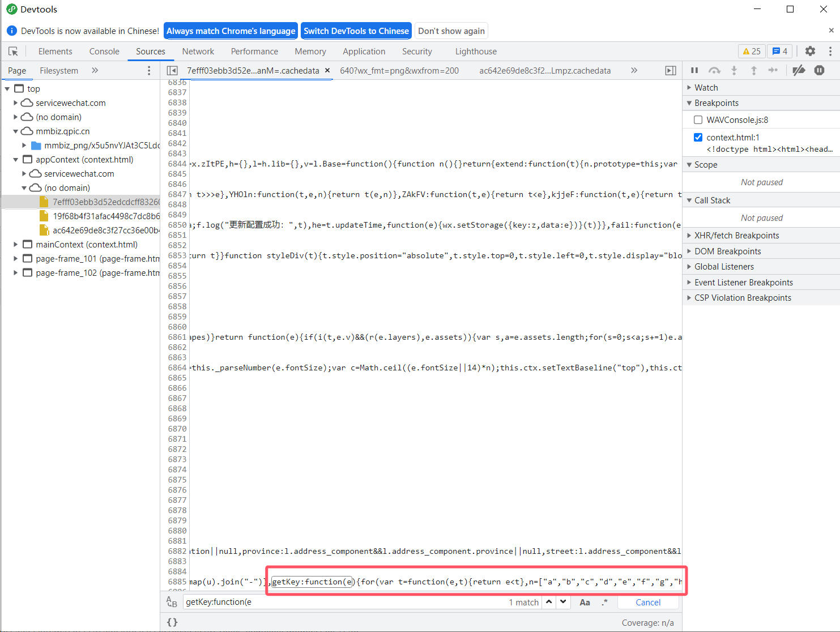
Task: Click the search input containing getKey:function(e
Action: click(x=340, y=602)
